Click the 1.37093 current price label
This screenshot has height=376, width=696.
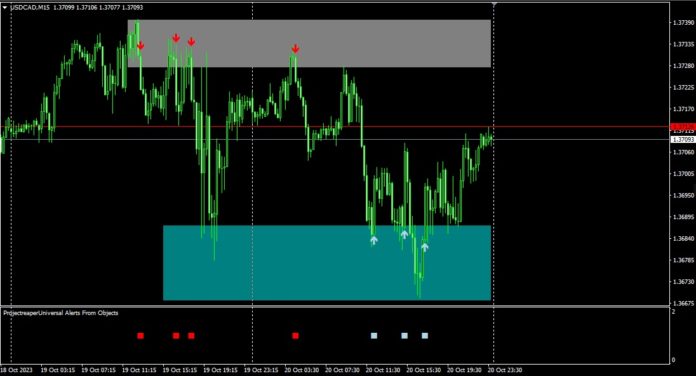[683, 139]
